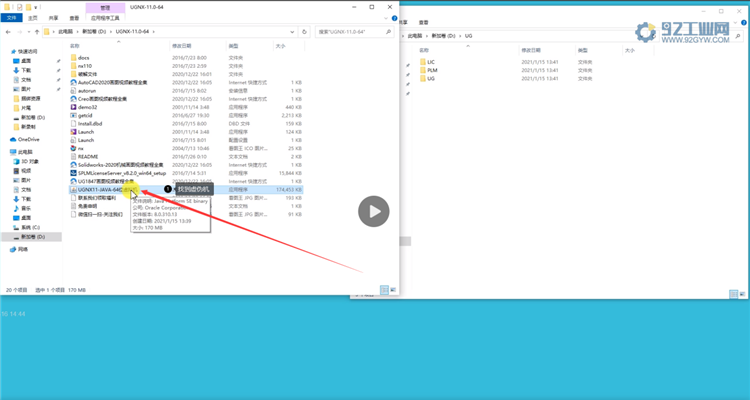This screenshot has width=750, height=400.
Task: Switch to large icons view in left window
Action: [x=393, y=290]
